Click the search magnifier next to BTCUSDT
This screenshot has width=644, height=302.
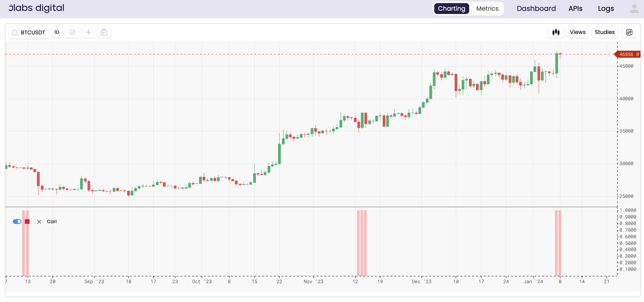(15, 32)
